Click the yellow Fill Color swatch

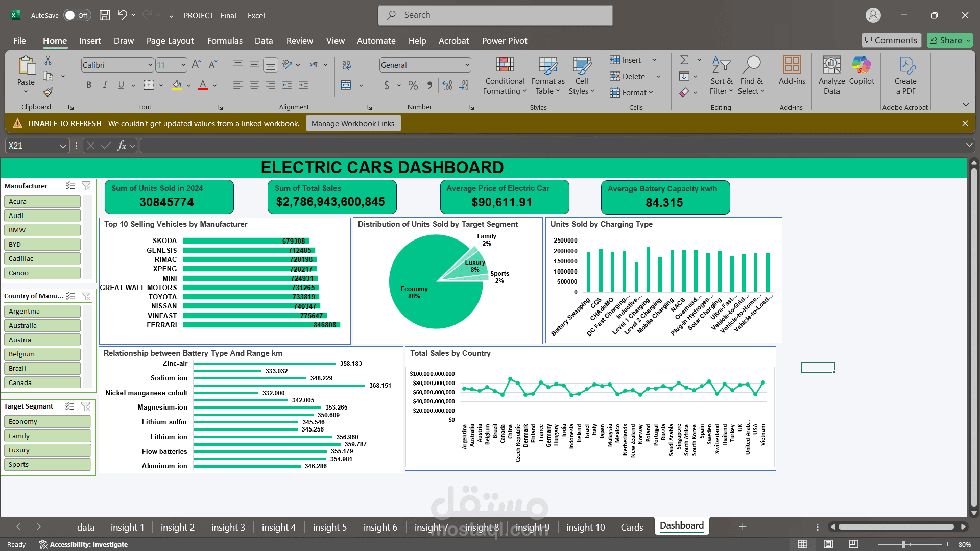coord(177,85)
